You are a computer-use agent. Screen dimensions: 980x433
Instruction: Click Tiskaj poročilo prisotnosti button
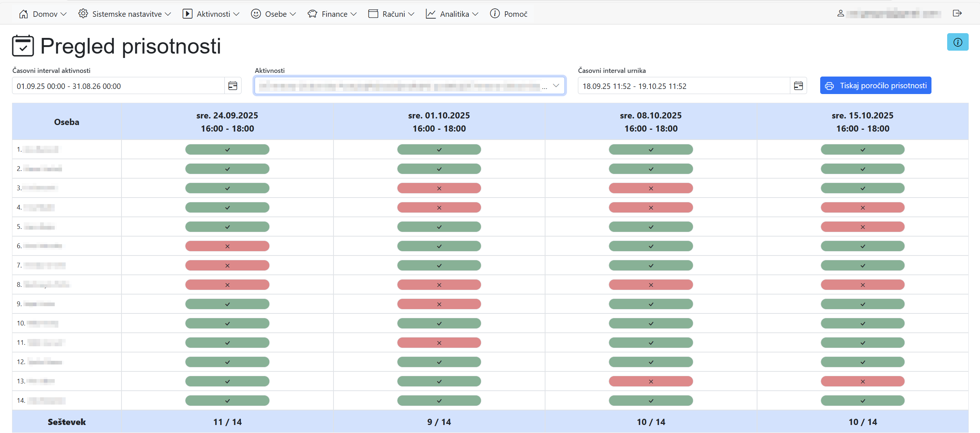click(875, 86)
